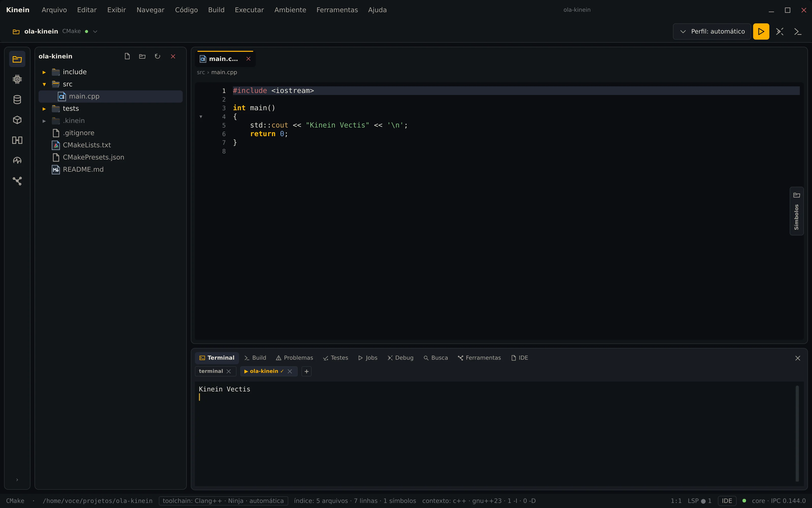Open Perfil: automático dropdown
The width and height of the screenshot is (812, 508).
pos(712,31)
